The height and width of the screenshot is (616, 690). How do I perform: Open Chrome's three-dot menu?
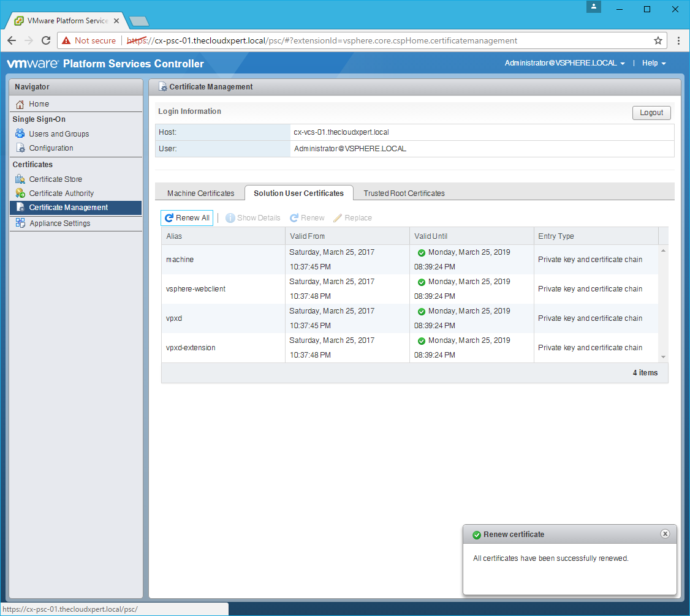pyautogui.click(x=679, y=40)
